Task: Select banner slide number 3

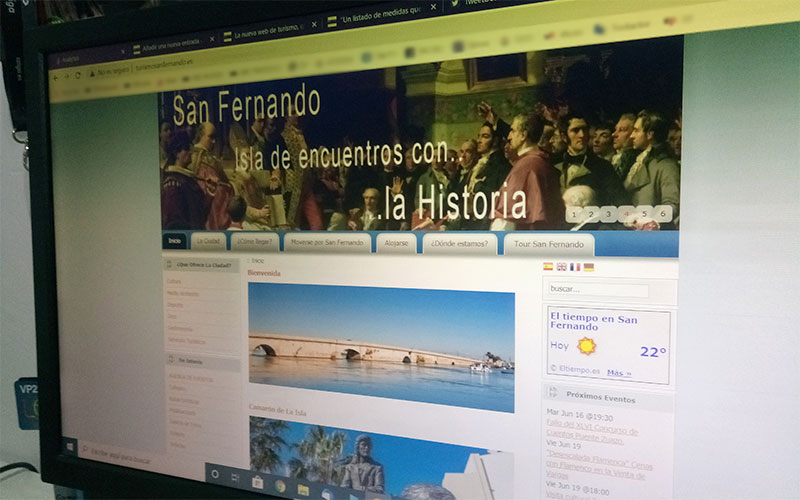Action: [608, 214]
